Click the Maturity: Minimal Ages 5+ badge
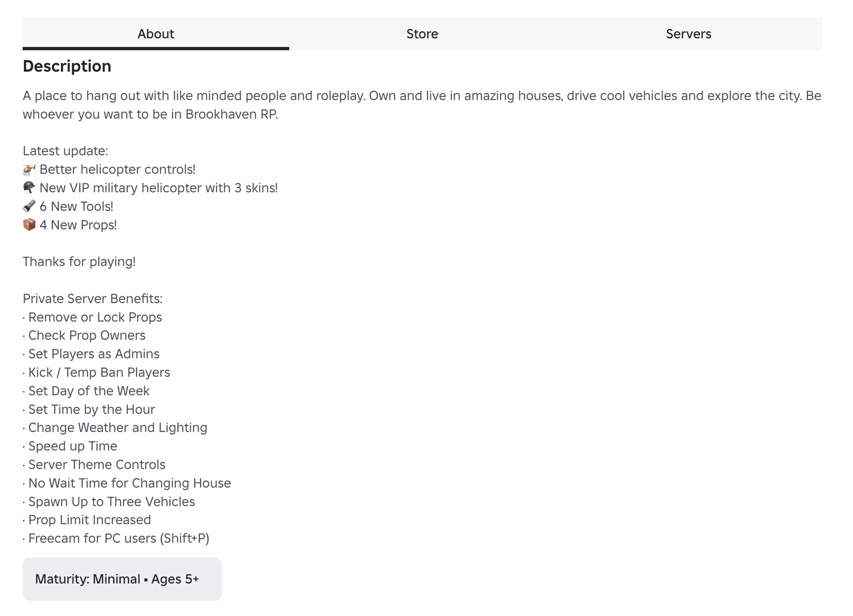The image size is (853, 616). click(122, 579)
